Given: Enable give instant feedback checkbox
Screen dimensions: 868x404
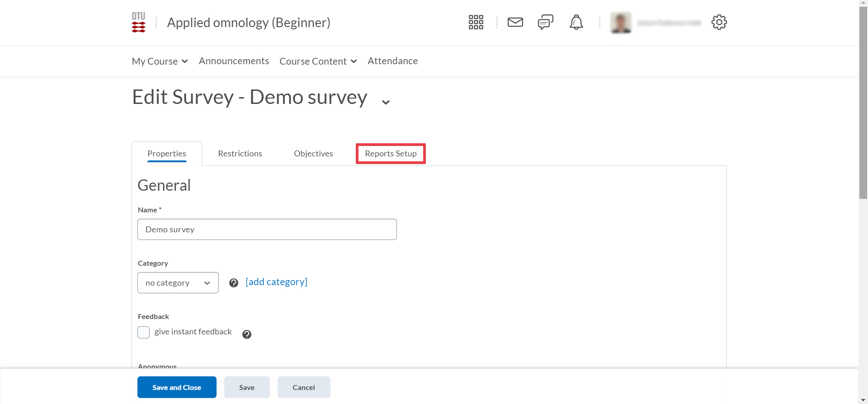Looking at the screenshot, I should 144,333.
